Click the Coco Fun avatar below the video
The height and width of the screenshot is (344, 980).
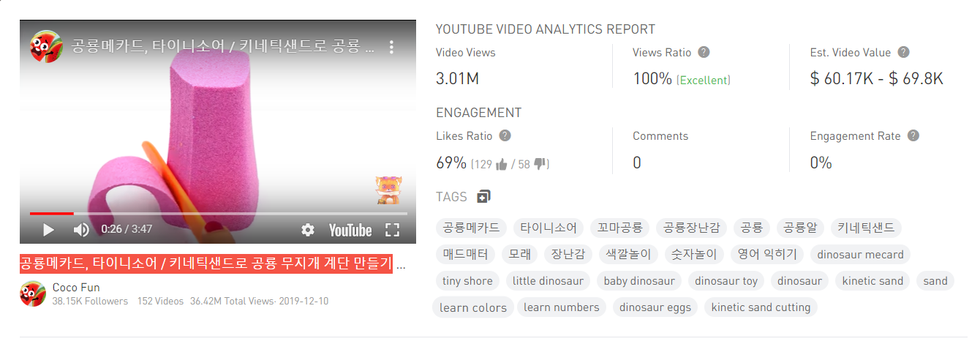(x=33, y=293)
